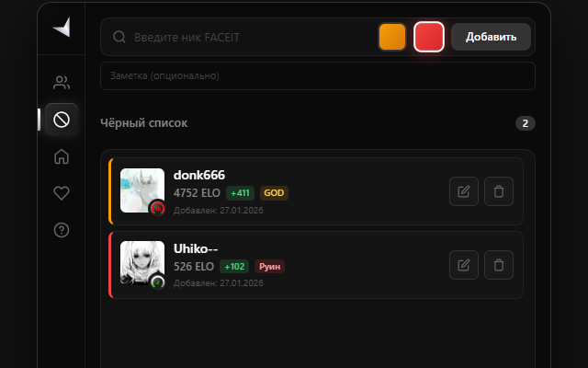Click the app logo at top left

point(62,28)
